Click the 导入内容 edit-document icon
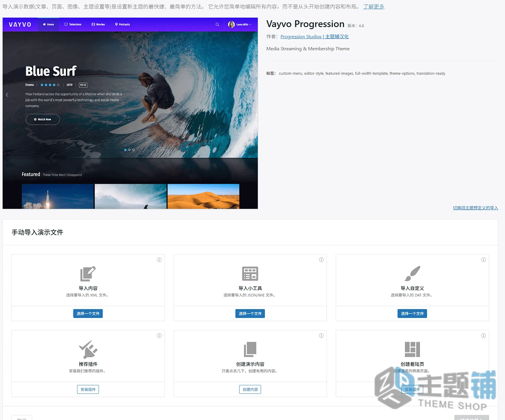The width and height of the screenshot is (505, 420). tap(88, 274)
